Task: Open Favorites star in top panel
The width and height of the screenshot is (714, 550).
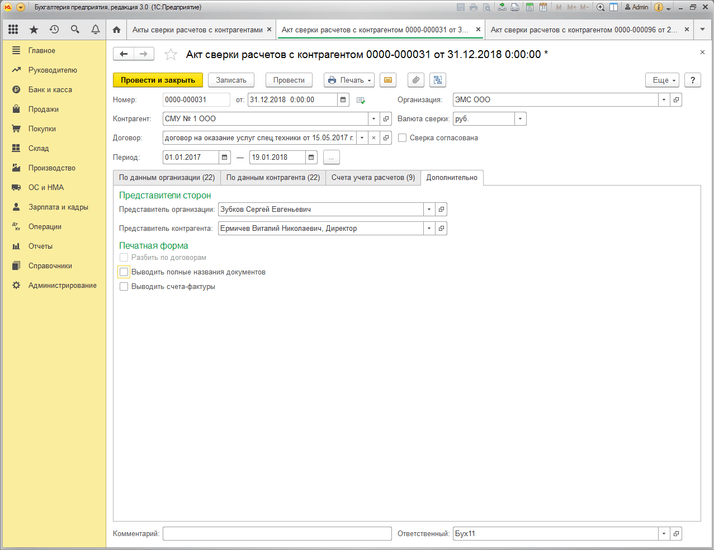Action: click(33, 30)
